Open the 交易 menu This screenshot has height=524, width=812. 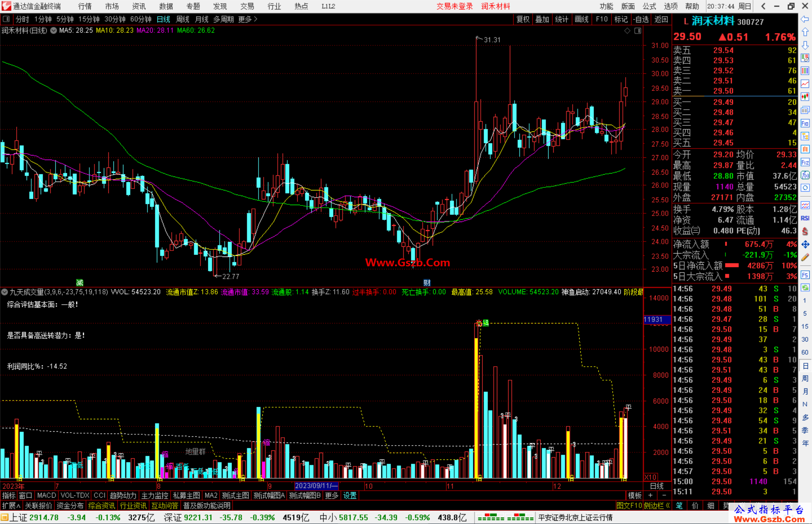[x=247, y=6]
